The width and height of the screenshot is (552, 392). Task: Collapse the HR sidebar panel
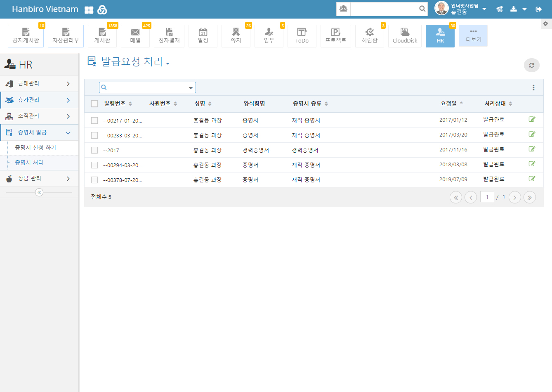tap(39, 192)
